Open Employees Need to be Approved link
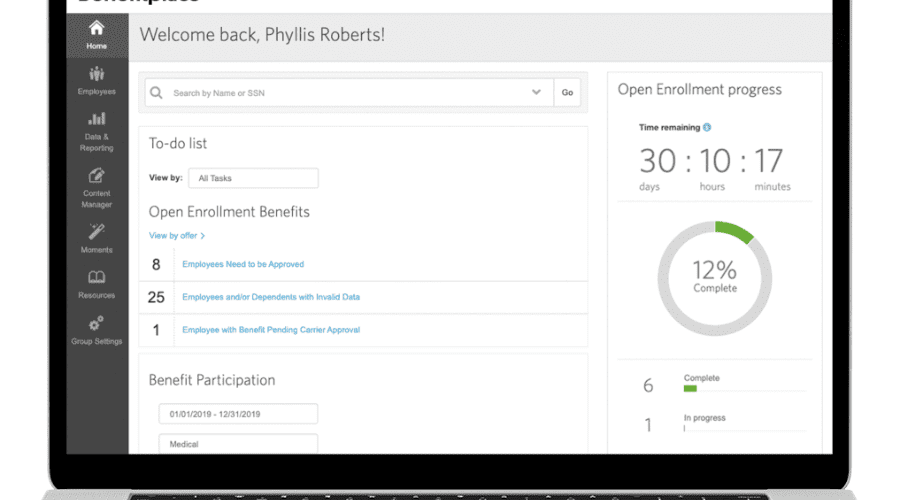Image resolution: width=900 pixels, height=500 pixels. tap(243, 264)
